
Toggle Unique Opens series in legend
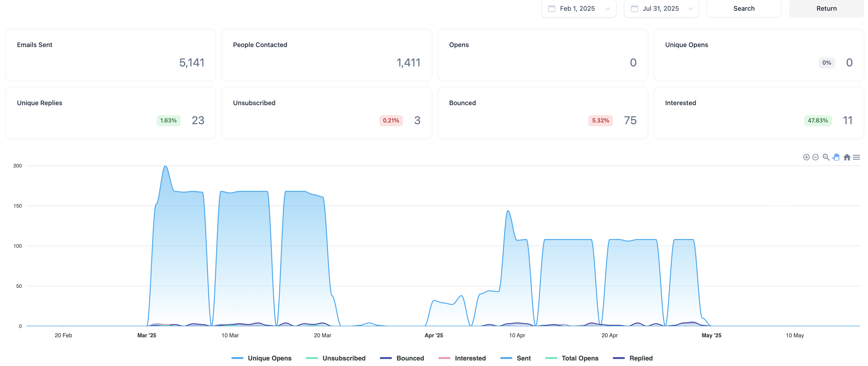(261, 358)
